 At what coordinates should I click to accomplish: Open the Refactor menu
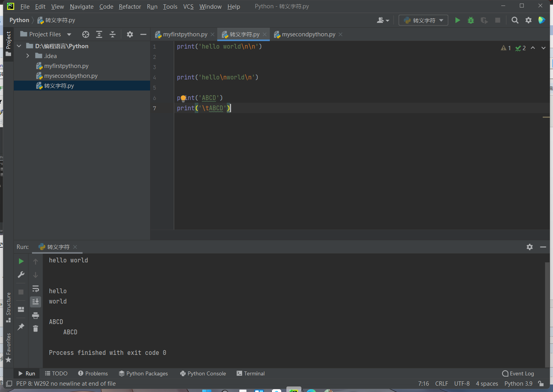(x=130, y=7)
